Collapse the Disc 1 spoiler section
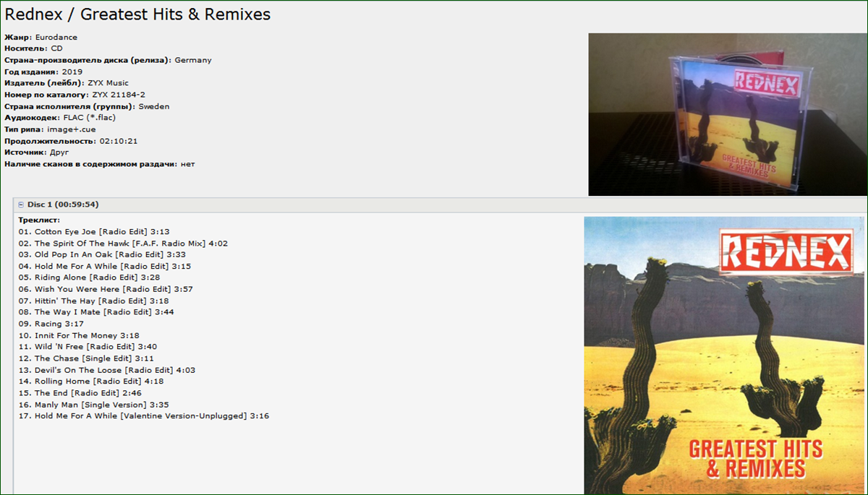Screen dimensions: 868x495 (x=22, y=205)
